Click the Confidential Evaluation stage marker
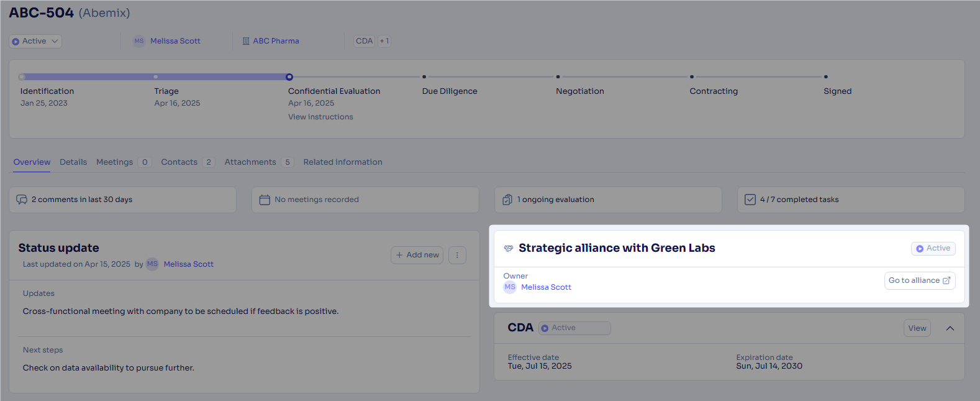Viewport: 980px width, 401px height. click(289, 77)
